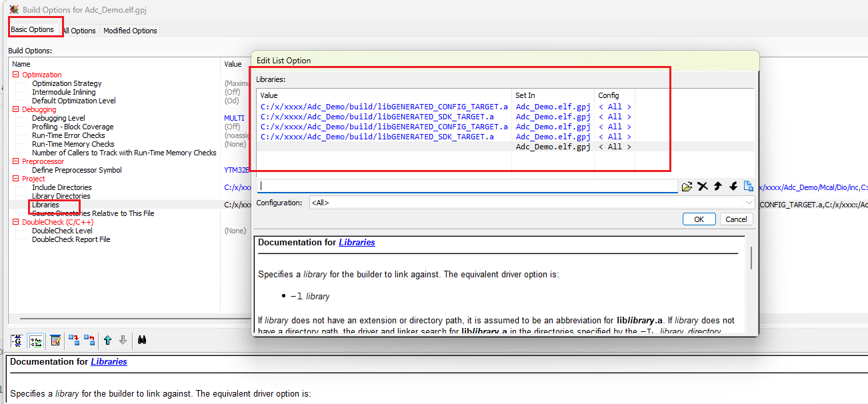Image resolution: width=868 pixels, height=404 pixels.
Task: Collapse the Project category
Action: pos(16,179)
